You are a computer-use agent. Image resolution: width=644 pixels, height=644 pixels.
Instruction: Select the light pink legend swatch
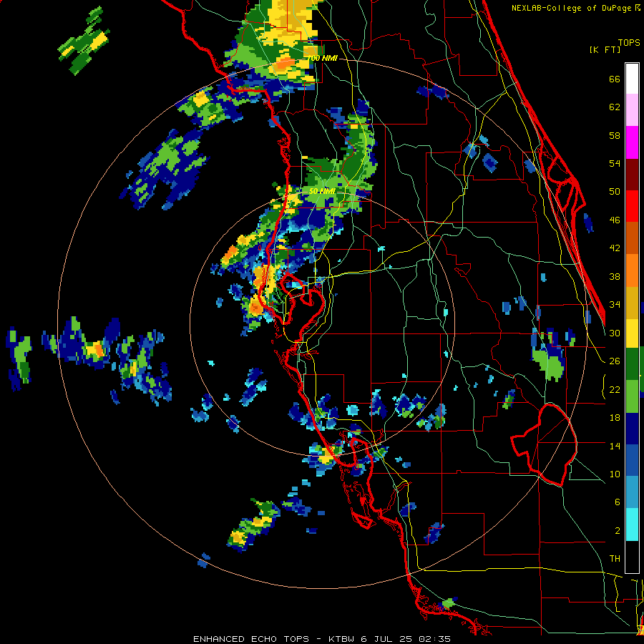click(x=632, y=110)
